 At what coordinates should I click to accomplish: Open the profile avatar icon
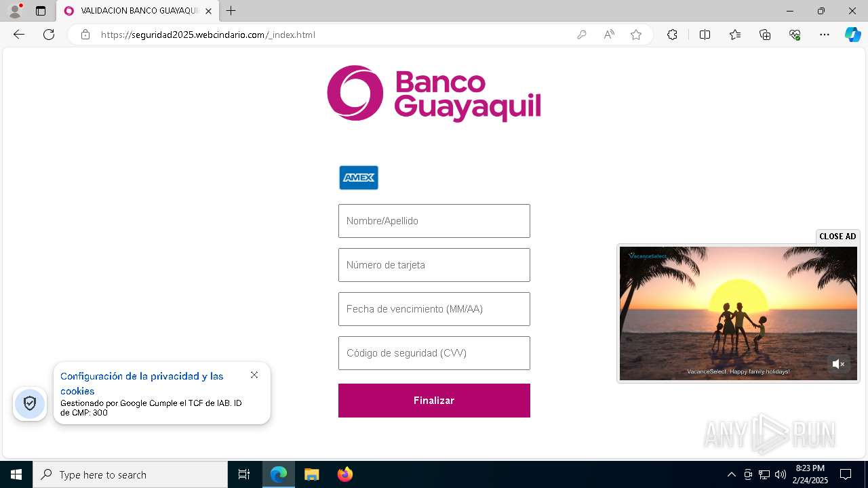(15, 11)
